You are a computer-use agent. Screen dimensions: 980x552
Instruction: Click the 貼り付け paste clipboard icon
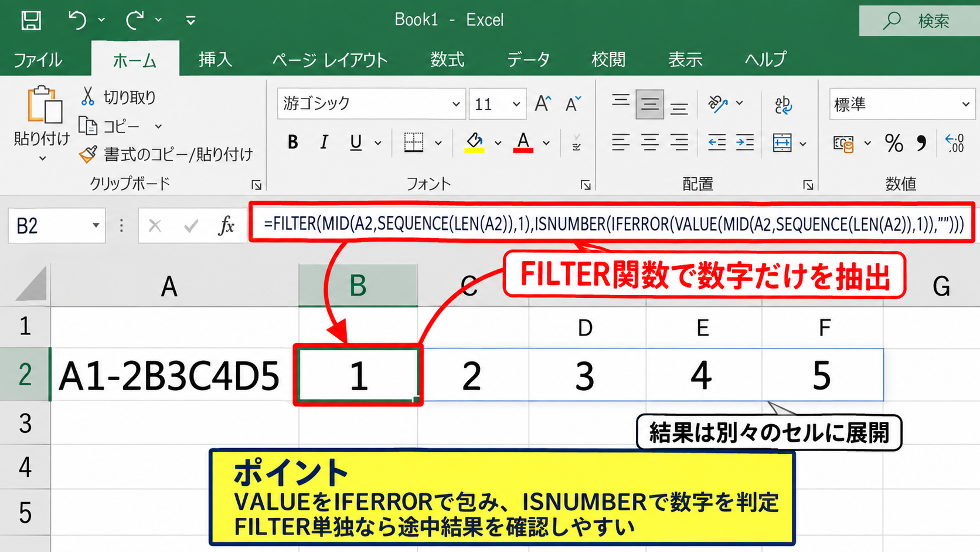(x=44, y=105)
